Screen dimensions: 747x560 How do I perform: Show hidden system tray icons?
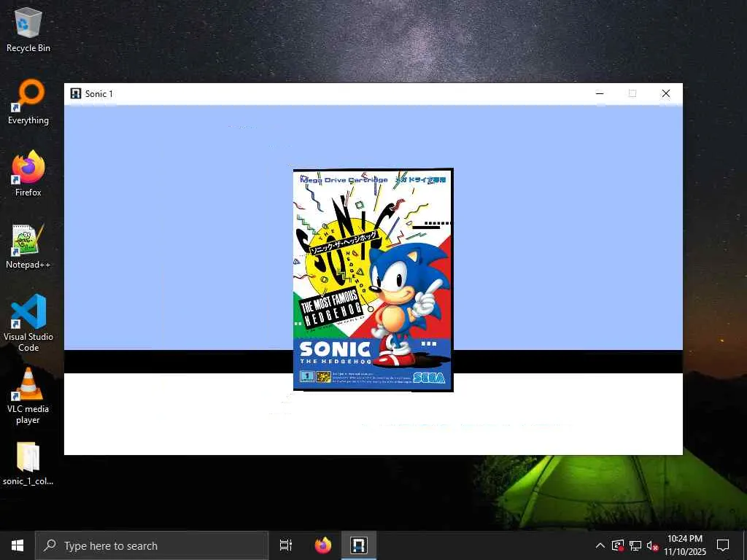(600, 545)
